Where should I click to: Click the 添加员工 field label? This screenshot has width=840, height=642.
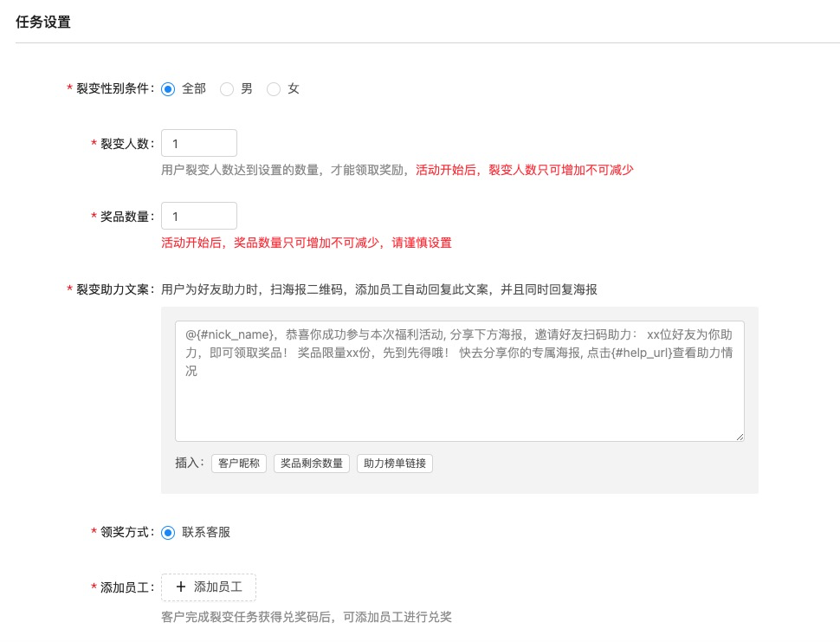(x=127, y=588)
